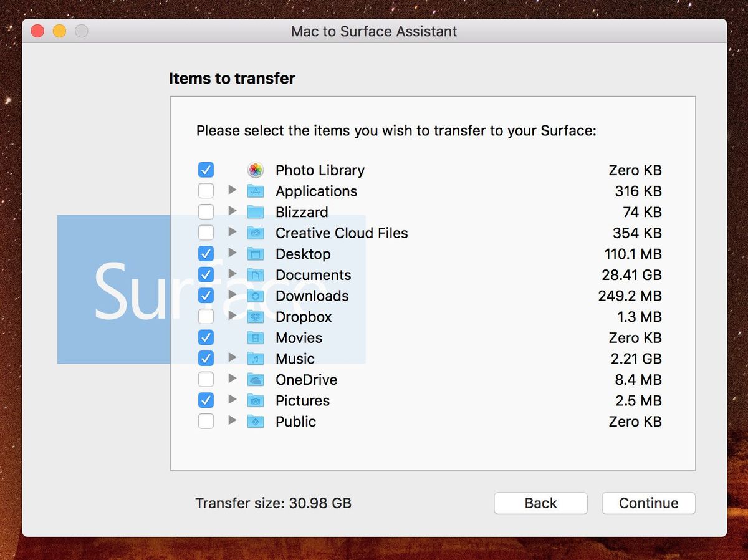Click the OneDrive folder icon
The image size is (748, 560).
(x=256, y=380)
